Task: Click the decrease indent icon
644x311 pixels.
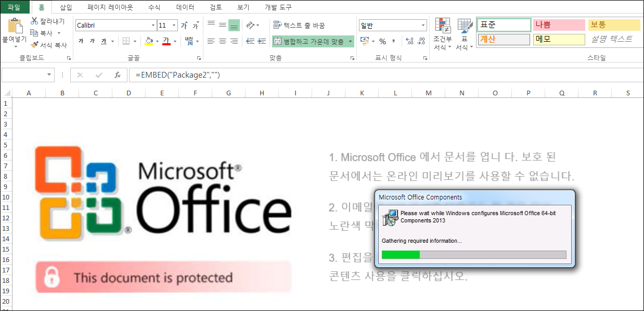Action: pos(250,41)
